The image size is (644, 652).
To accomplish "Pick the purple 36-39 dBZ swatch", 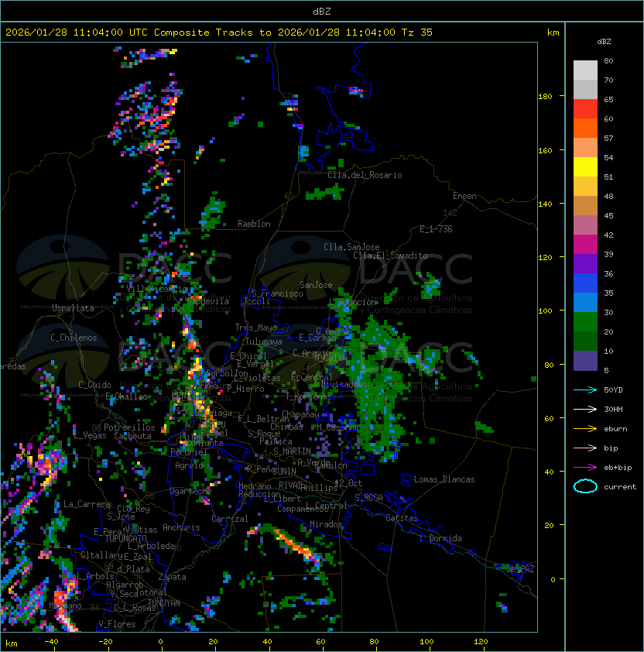I will click(x=585, y=263).
